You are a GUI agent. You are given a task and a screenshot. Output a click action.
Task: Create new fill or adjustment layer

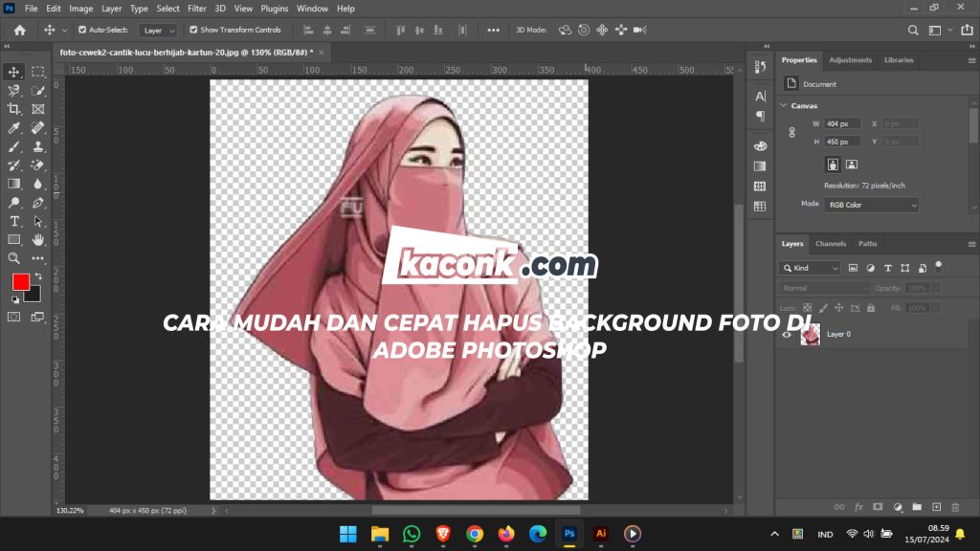click(x=898, y=507)
